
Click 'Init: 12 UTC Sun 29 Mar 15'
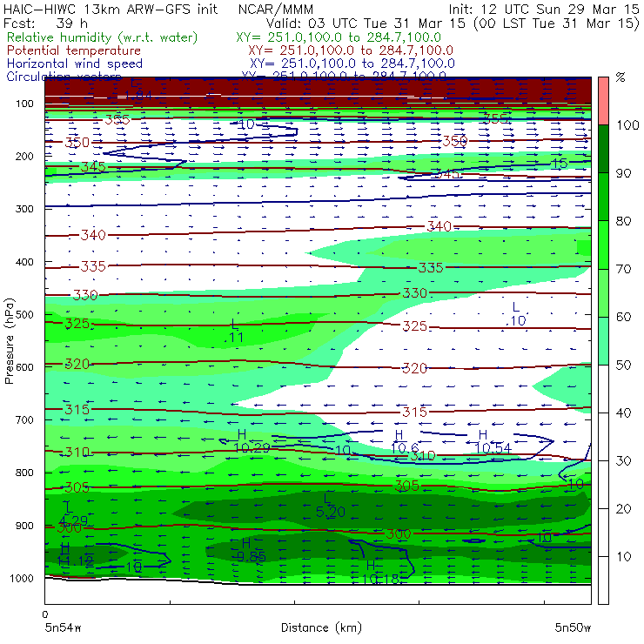(543, 10)
